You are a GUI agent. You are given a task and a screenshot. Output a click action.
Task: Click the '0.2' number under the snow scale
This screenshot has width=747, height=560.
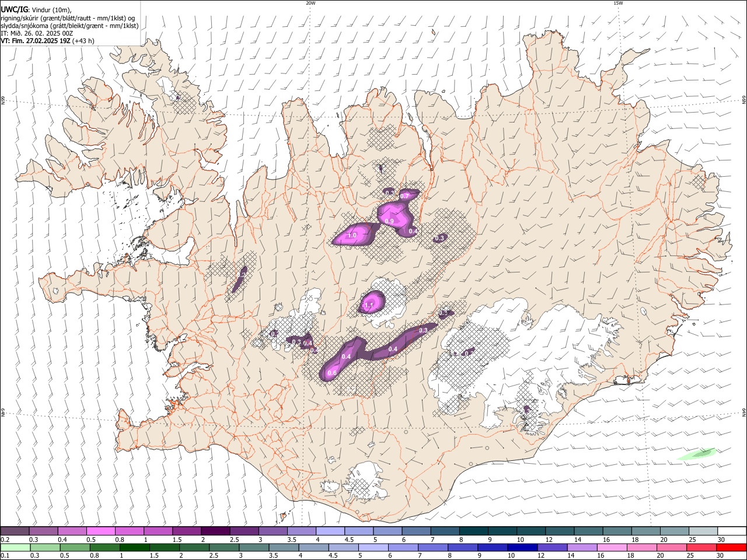pos(5,540)
